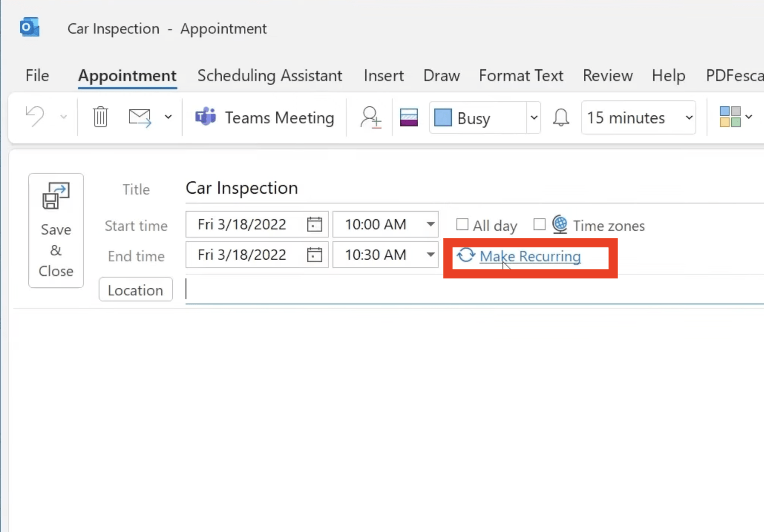Delete the appointment with trash icon

tap(100, 117)
